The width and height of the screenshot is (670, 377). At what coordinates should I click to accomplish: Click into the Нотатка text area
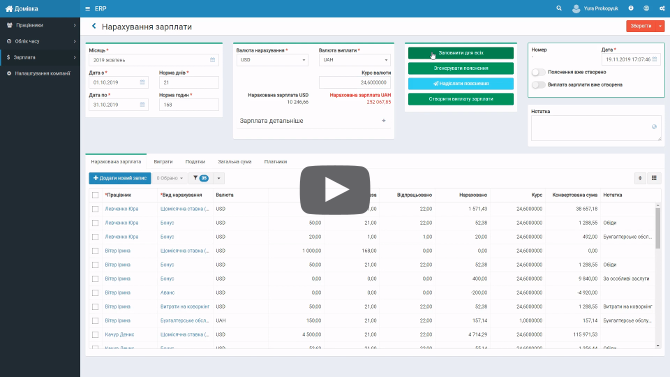click(x=596, y=128)
